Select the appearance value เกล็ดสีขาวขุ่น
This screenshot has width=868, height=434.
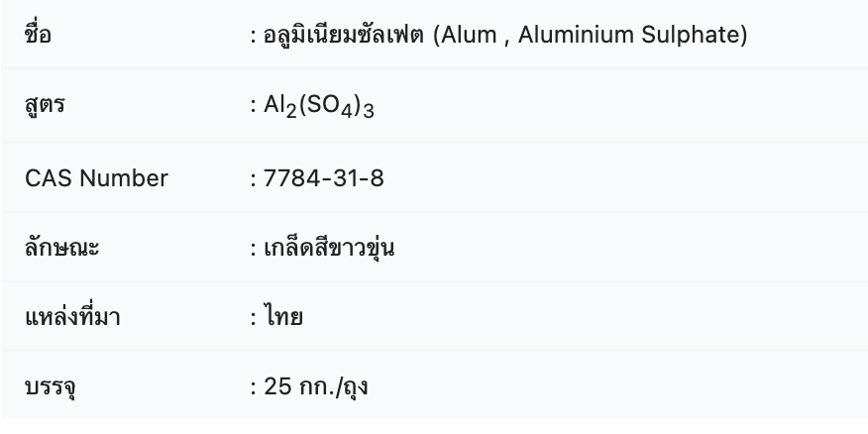click(329, 247)
